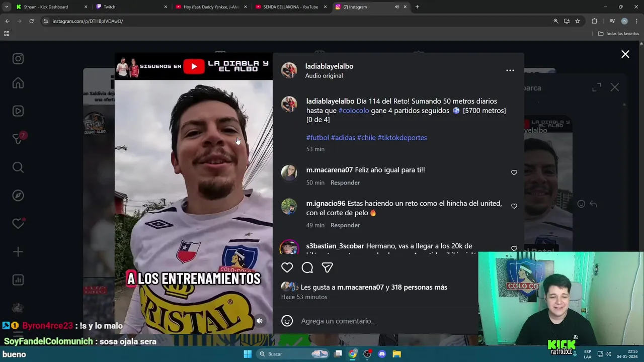Click the comment bubble icon under the post

click(307, 267)
